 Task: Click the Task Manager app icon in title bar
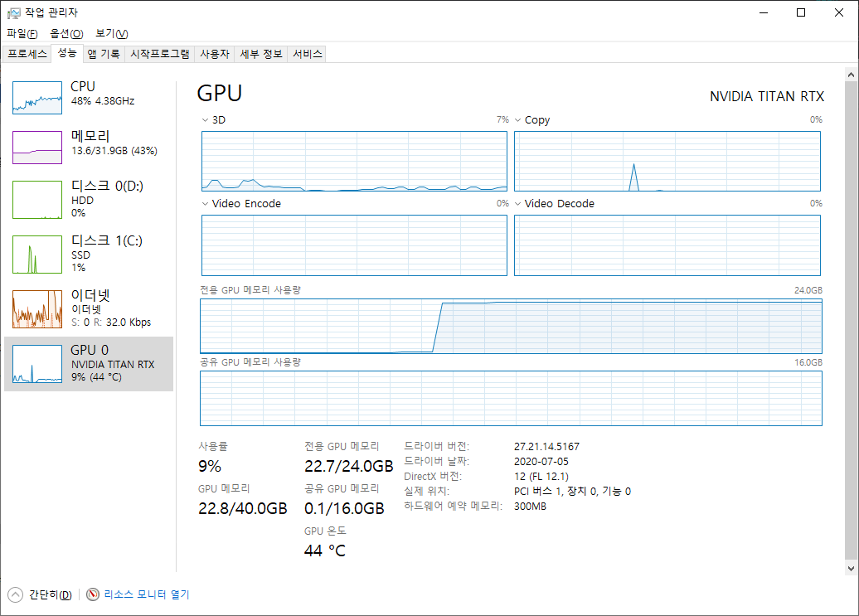tap(14, 12)
